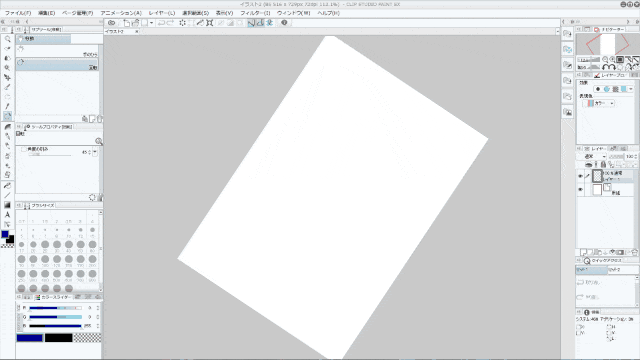Select the straight line figure tool
Screen dimensions: 640x360
click(x=7, y=195)
